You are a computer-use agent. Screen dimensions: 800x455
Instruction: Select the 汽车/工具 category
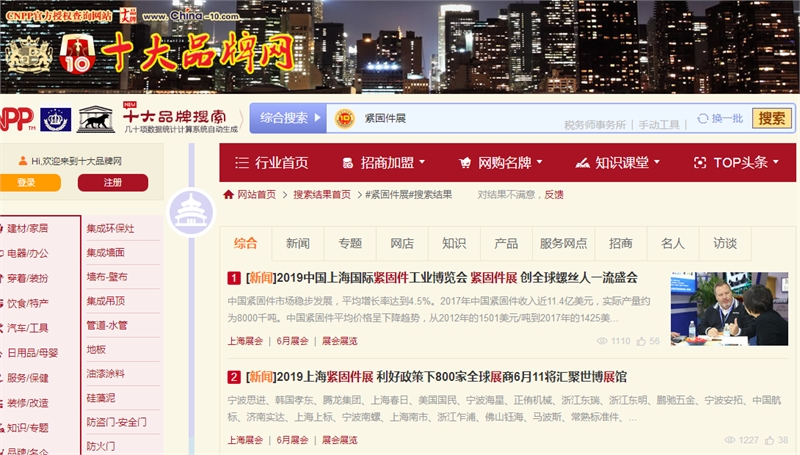click(28, 328)
